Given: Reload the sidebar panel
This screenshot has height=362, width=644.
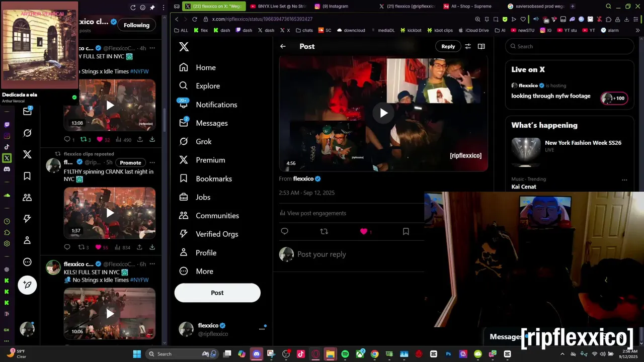Looking at the screenshot, I should [x=133, y=8].
